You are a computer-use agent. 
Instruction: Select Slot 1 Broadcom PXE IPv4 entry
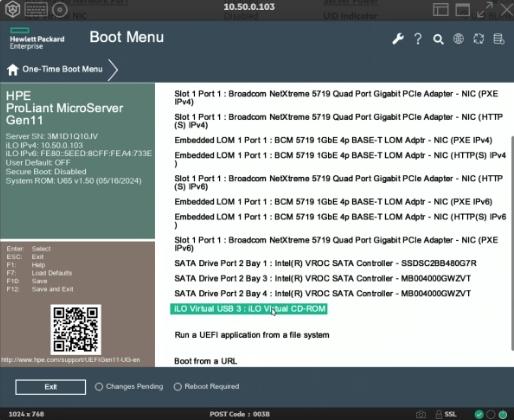(x=336, y=98)
